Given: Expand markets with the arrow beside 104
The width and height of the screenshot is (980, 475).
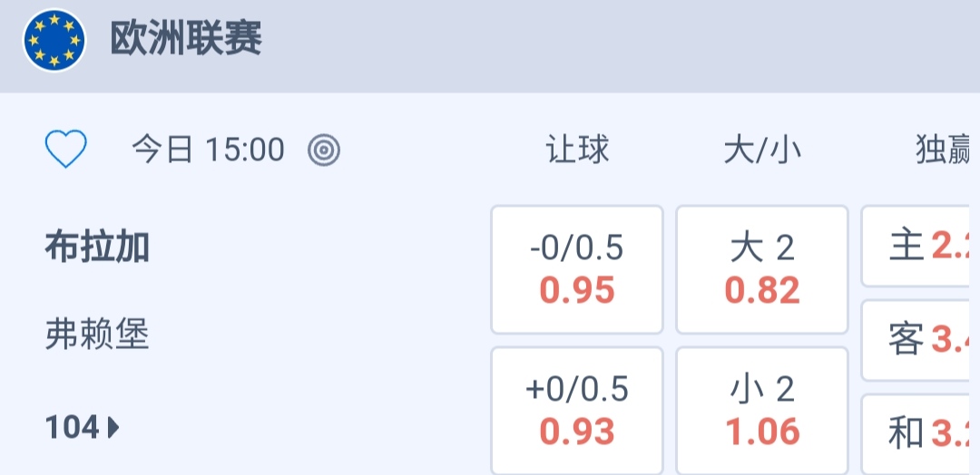Looking at the screenshot, I should pyautogui.click(x=114, y=427).
